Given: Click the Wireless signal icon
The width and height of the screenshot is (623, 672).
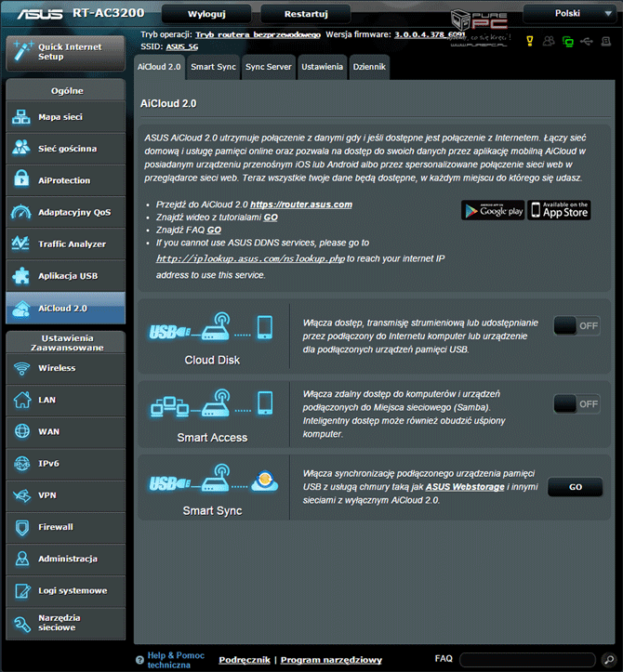Looking at the screenshot, I should pyautogui.click(x=21, y=368).
